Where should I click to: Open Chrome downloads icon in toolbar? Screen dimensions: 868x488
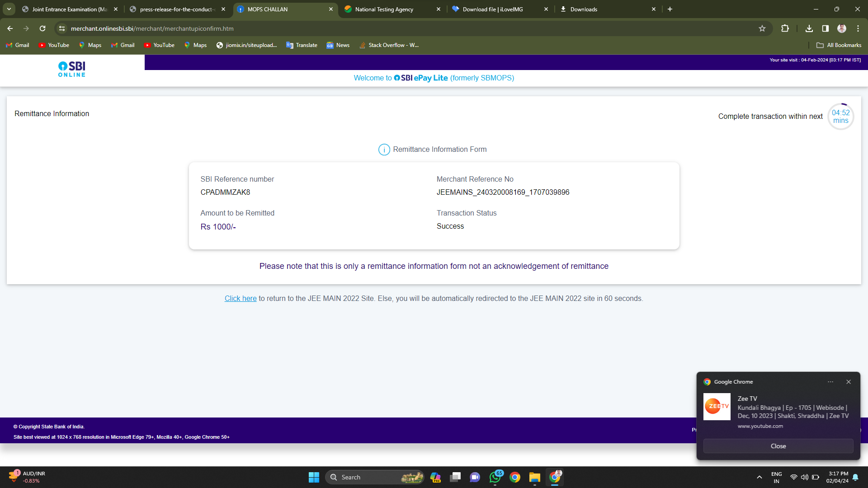(809, 28)
